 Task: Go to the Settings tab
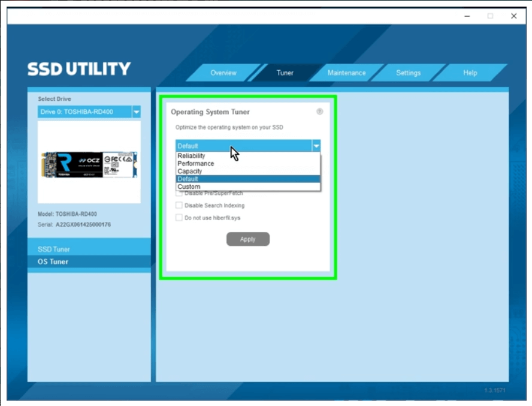[408, 73]
